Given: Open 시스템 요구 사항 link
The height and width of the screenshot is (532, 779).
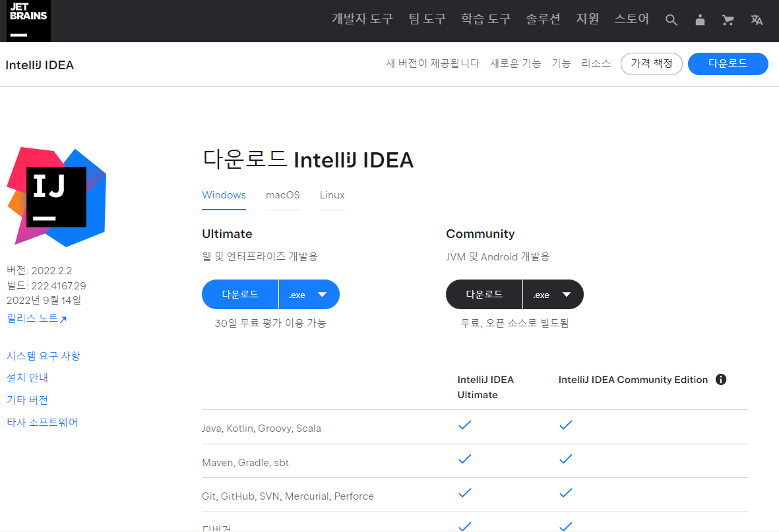Looking at the screenshot, I should pos(44,356).
